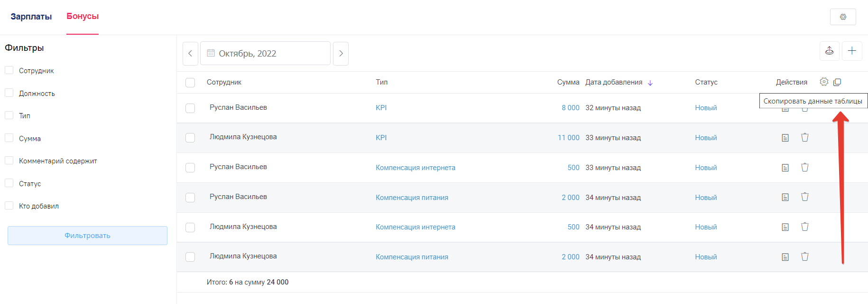Open page settings gear in top right

coord(843,17)
